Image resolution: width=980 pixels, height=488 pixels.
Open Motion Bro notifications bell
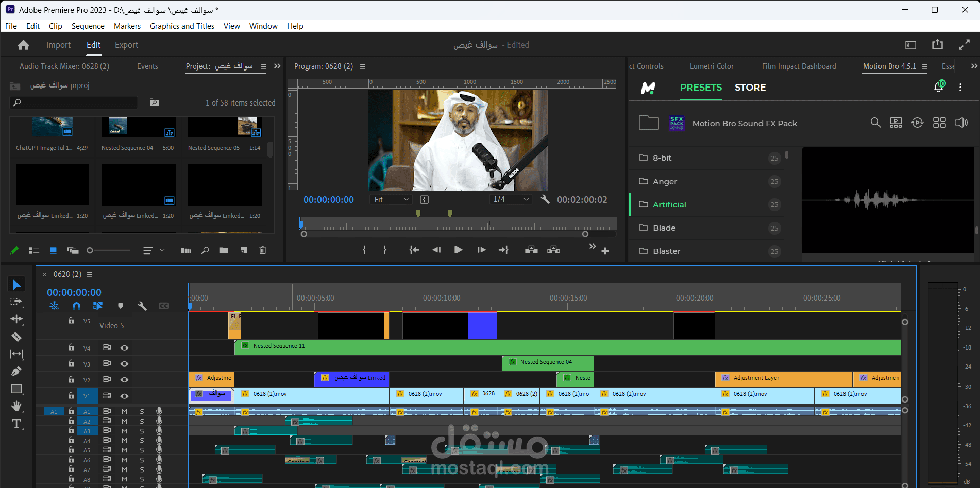coord(939,86)
